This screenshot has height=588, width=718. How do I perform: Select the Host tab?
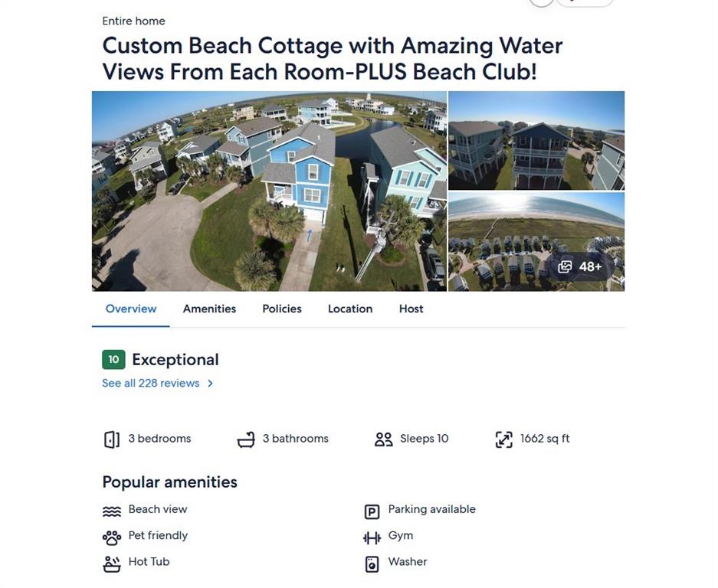411,309
